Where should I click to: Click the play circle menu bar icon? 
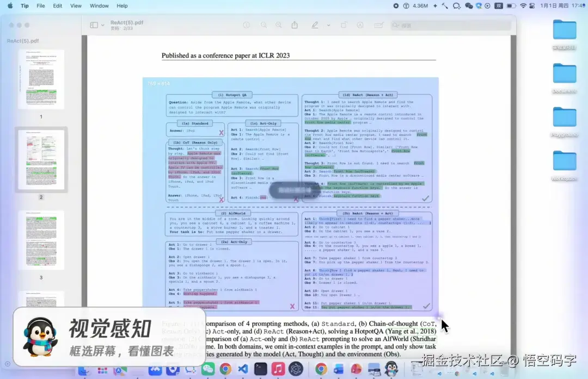point(487,5)
